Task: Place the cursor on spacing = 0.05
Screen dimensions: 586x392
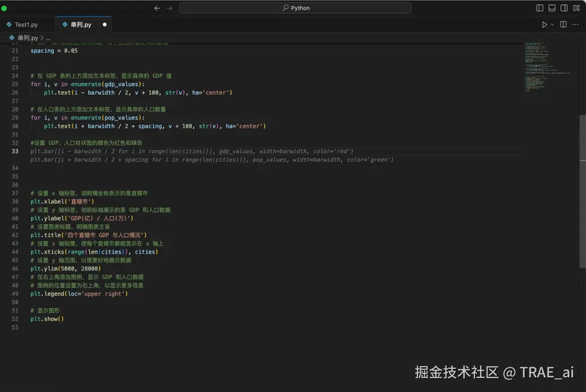Action: point(54,51)
